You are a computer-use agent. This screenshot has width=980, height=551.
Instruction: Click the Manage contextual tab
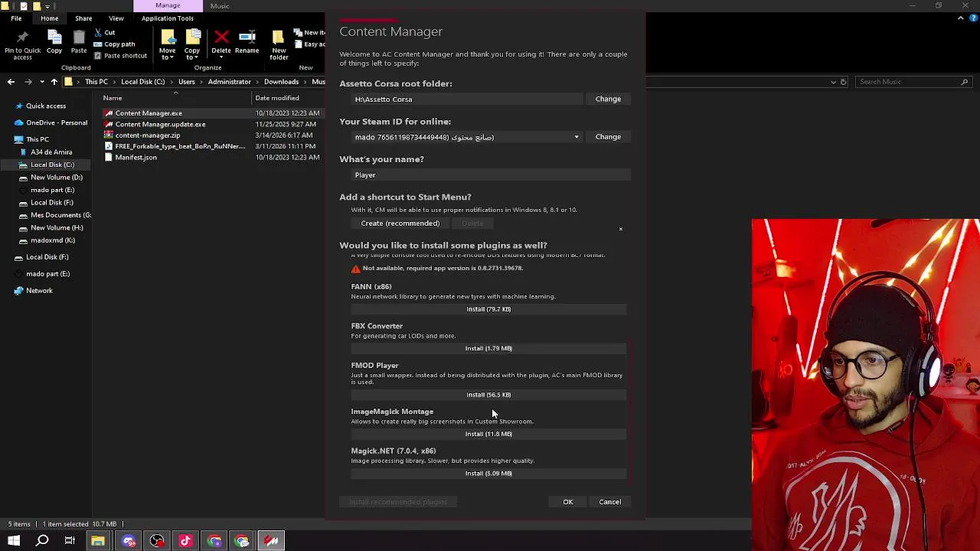point(168,5)
